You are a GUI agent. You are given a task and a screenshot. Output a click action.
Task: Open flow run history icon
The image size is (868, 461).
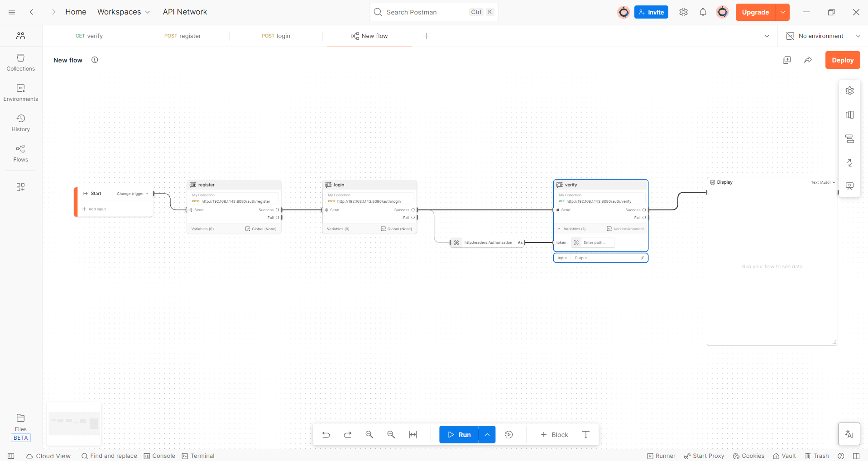[x=509, y=435]
